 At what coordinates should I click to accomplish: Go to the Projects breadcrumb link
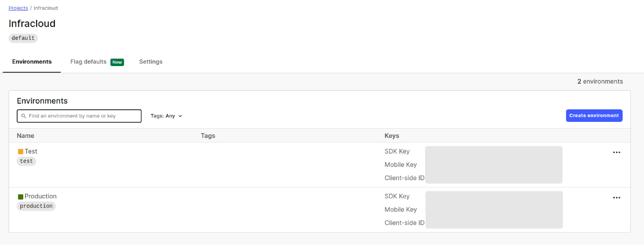[18, 8]
